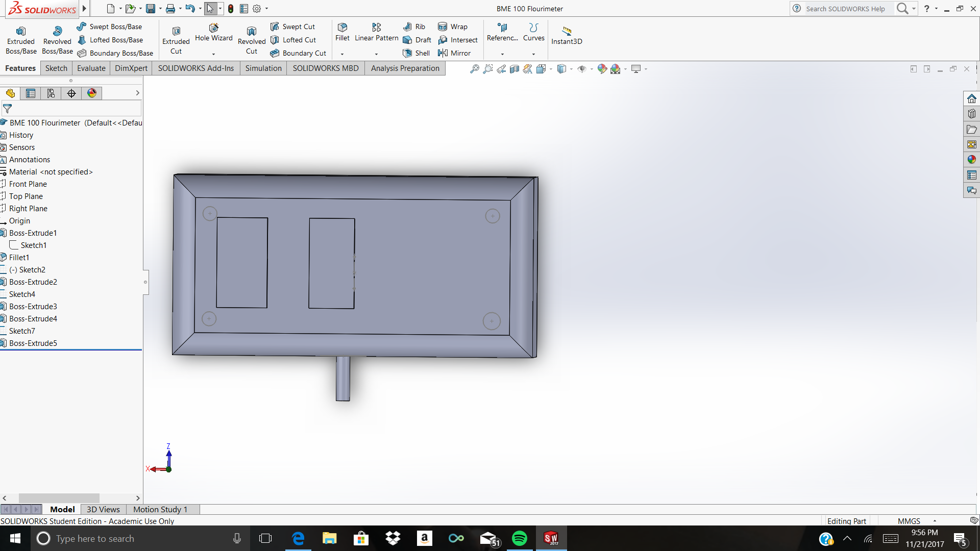This screenshot has width=980, height=551.
Task: Select Boss-Extrude5 in the feature tree
Action: click(x=33, y=343)
